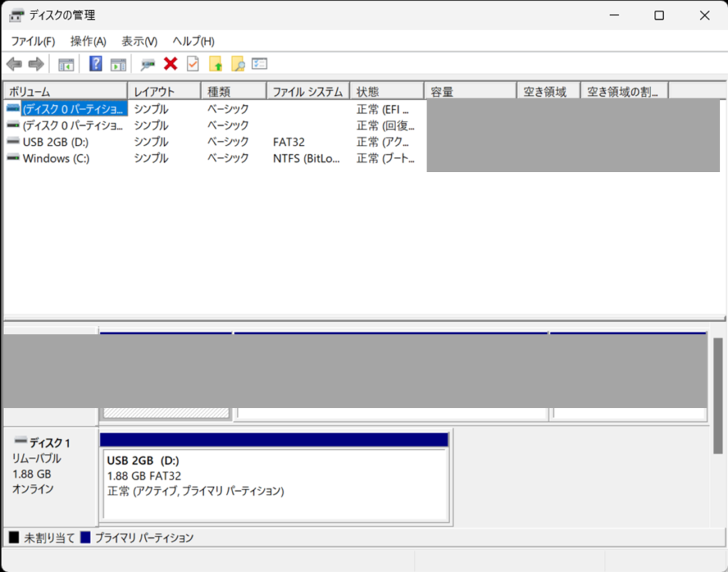Click drive icon next to Windows (C:)
The height and width of the screenshot is (572, 728).
coord(13,158)
